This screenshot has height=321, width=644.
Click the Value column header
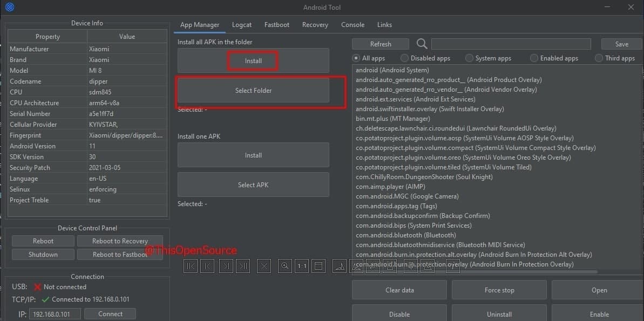[127, 37]
